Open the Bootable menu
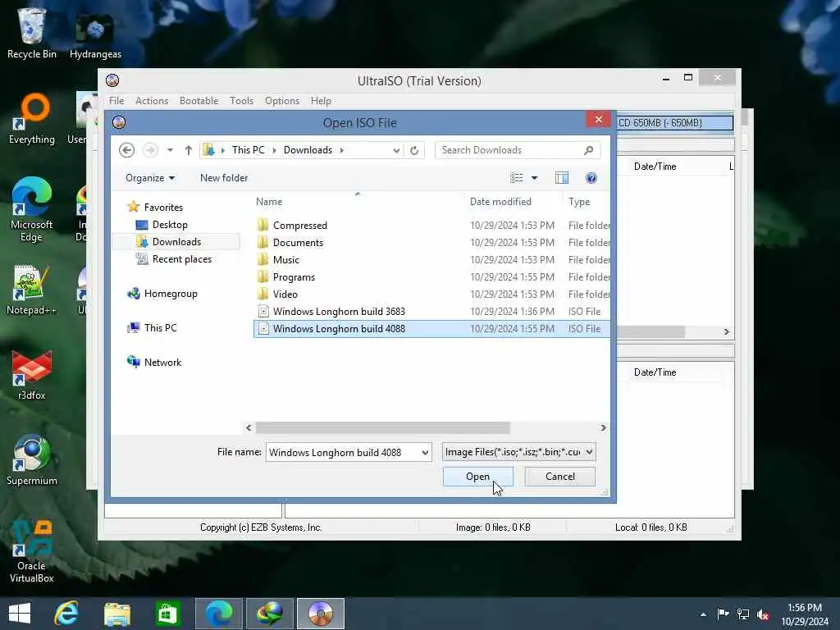 click(199, 101)
